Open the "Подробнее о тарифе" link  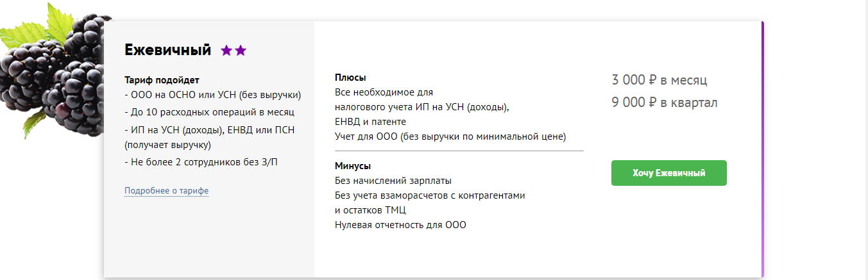(x=166, y=191)
